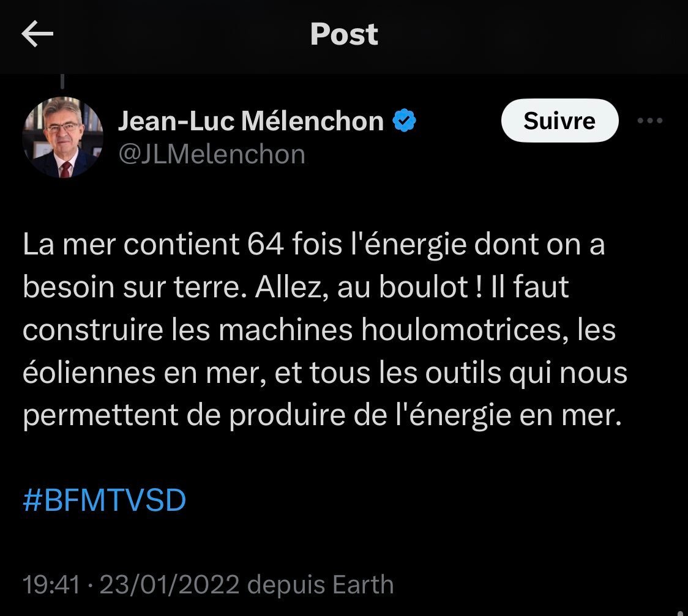Viewport: 688px width, 616px height.
Task: Click the 'depuis Earth' location text
Action: coord(320,585)
